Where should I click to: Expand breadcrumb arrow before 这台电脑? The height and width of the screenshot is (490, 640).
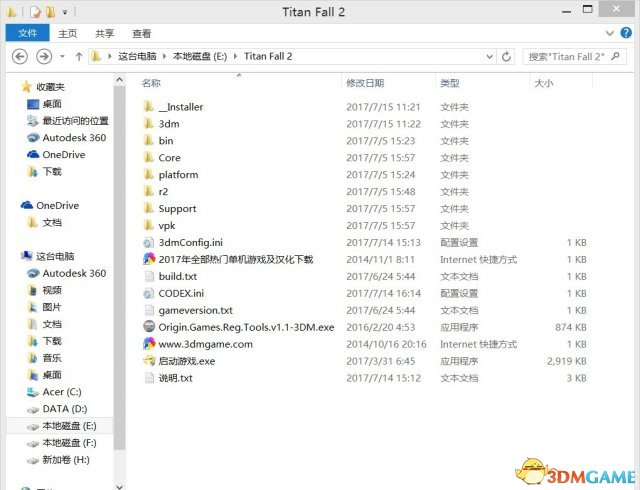point(109,56)
